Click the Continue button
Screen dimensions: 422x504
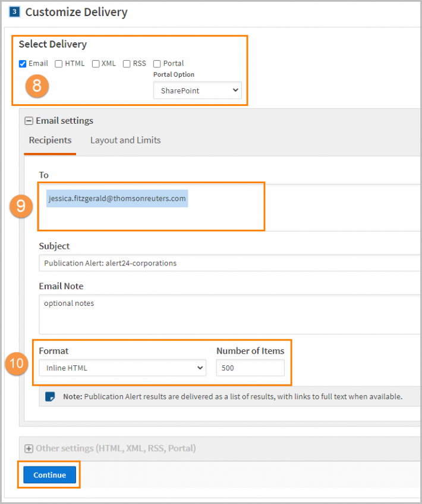50,475
